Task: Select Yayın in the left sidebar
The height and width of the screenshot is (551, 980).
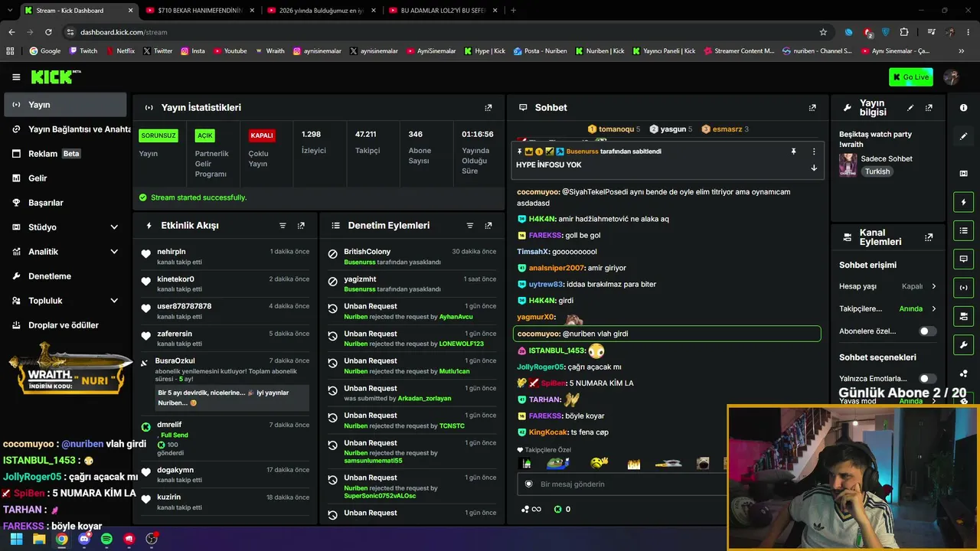Action: tap(65, 105)
